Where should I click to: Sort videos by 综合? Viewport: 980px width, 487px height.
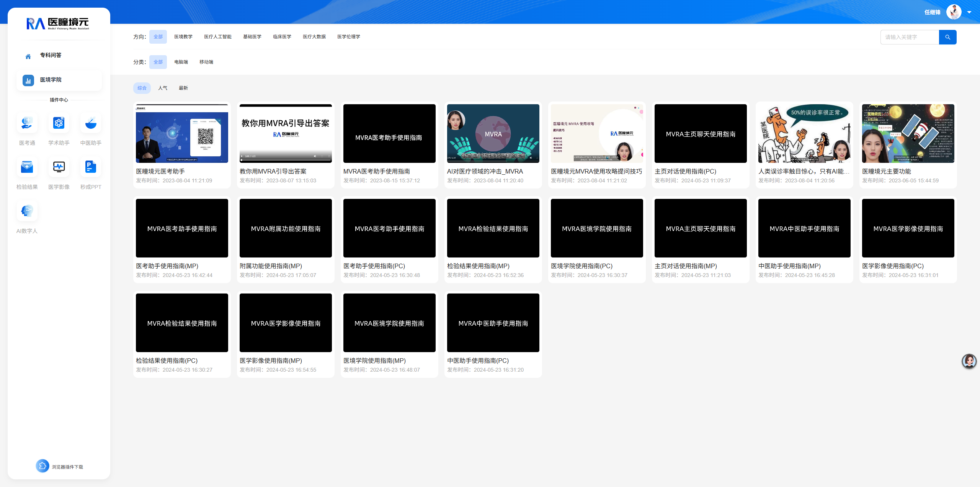(142, 88)
